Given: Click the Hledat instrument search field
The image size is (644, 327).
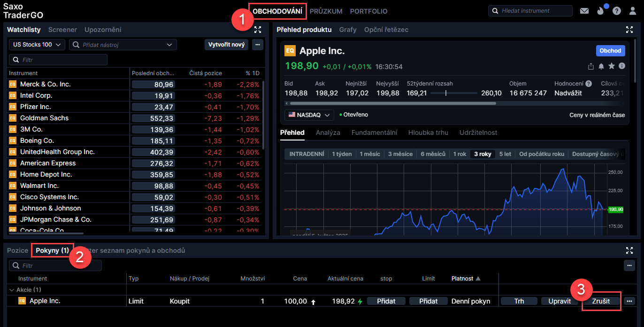Looking at the screenshot, I should (530, 11).
